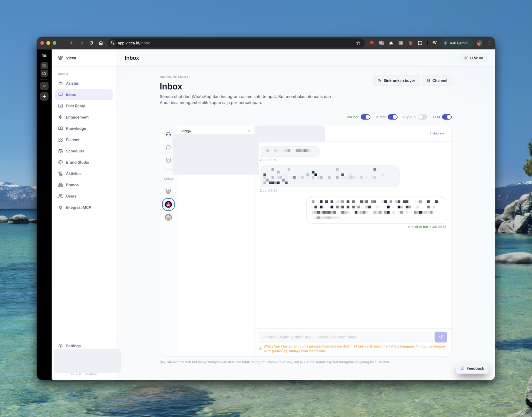Screen dimensions: 532x417
Task: Open Settings at sidebar bottom
Action: [84, 346]
